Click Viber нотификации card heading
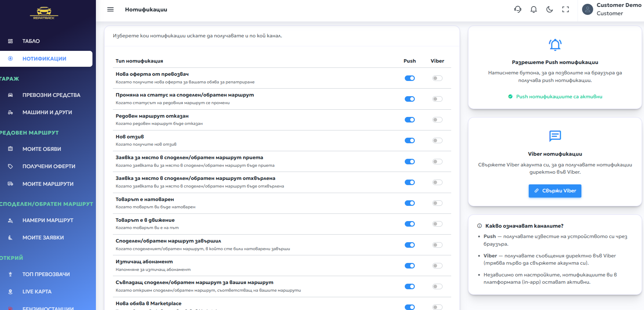 [555, 154]
